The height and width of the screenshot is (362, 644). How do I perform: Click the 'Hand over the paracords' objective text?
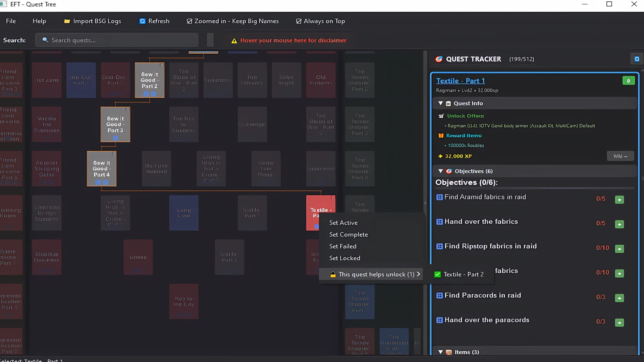487,320
